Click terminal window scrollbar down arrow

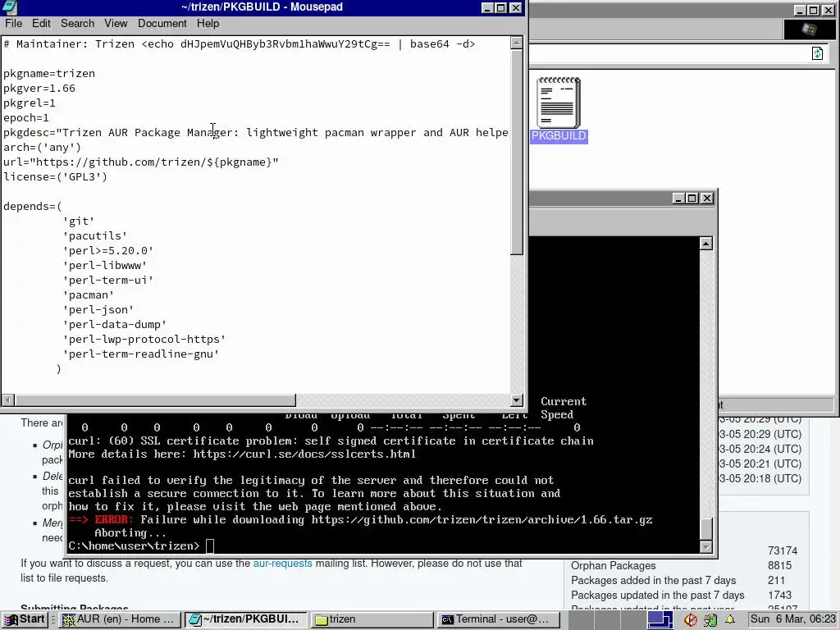(706, 547)
